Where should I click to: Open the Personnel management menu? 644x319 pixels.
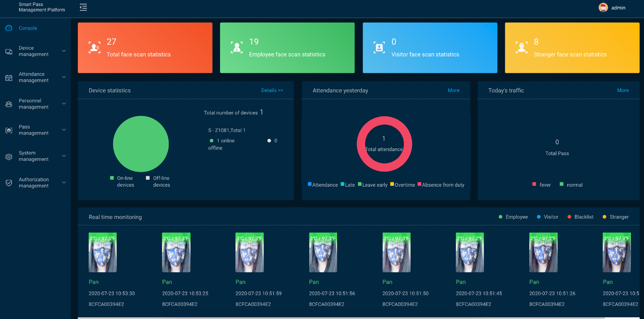34,104
